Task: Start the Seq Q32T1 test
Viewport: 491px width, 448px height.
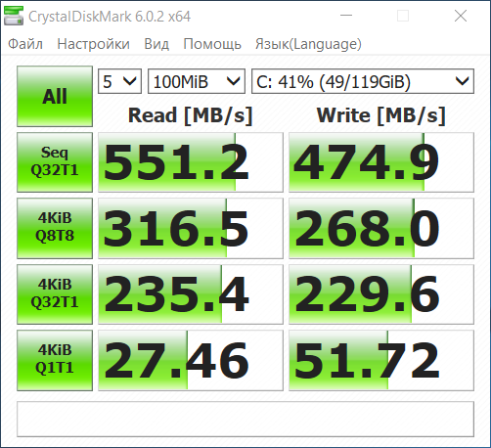Action: (55, 162)
